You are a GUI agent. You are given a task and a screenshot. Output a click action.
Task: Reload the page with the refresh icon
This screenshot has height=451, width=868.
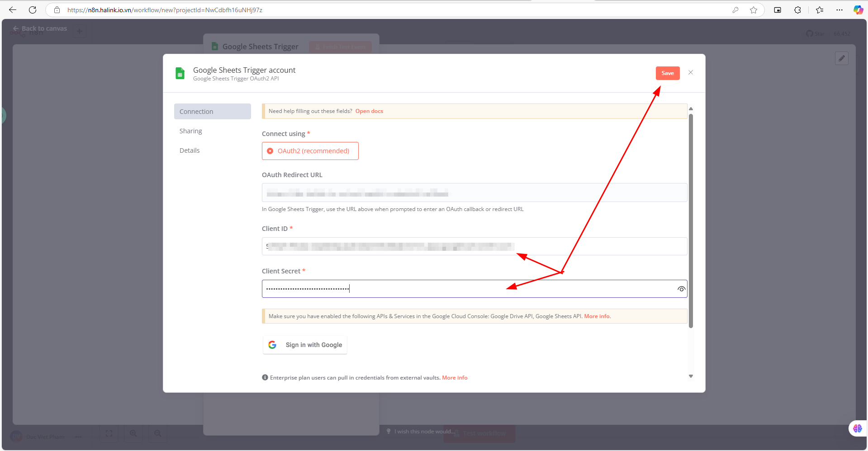[33, 10]
